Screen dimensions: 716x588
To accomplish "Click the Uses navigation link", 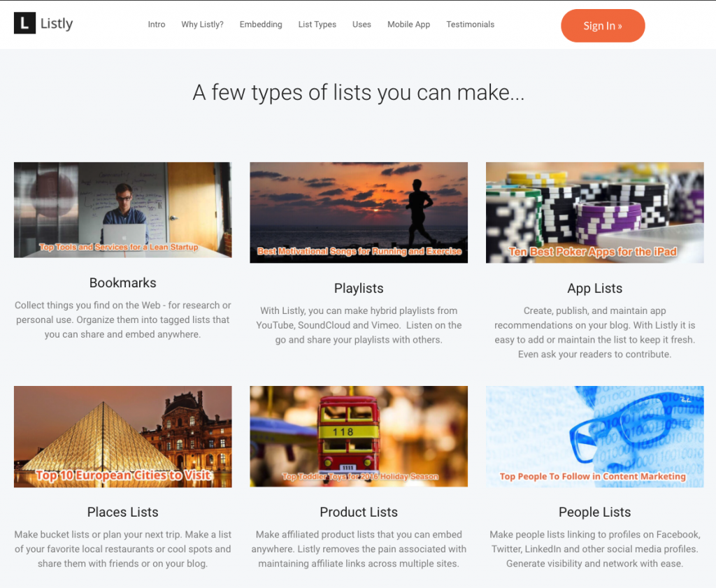I will 361,24.
